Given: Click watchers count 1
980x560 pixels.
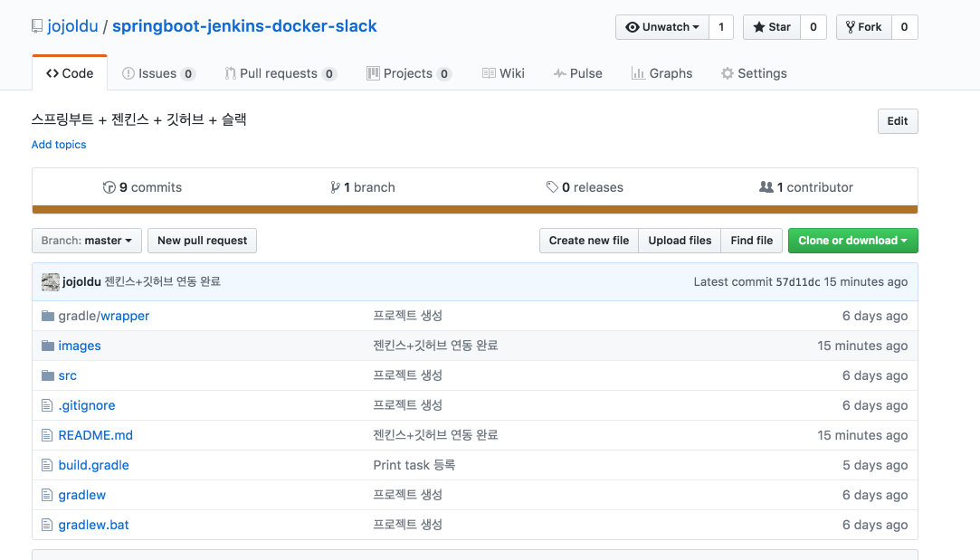Looking at the screenshot, I should [x=721, y=27].
